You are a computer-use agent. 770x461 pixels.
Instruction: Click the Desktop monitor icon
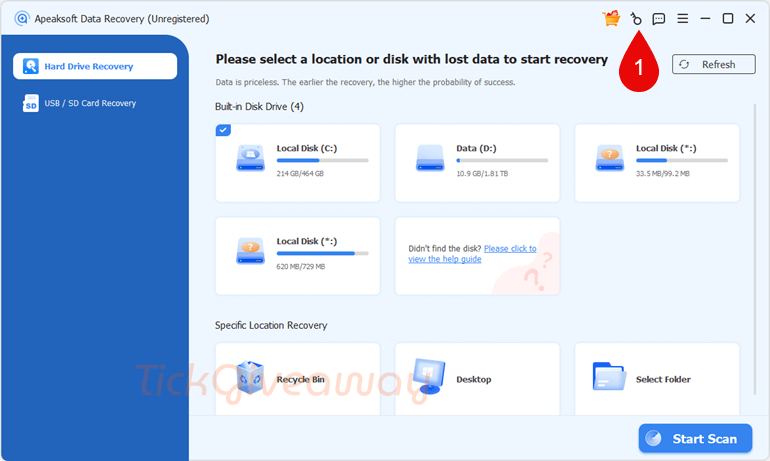(x=429, y=377)
